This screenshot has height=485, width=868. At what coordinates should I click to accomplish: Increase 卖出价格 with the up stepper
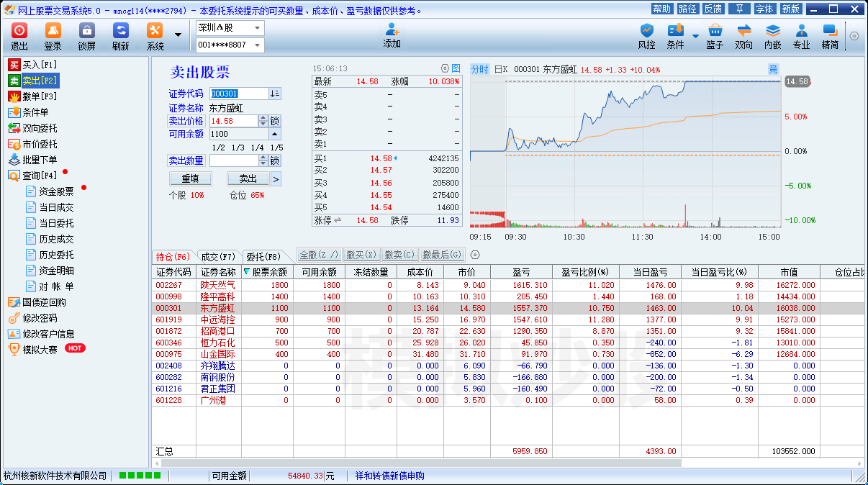[263, 118]
